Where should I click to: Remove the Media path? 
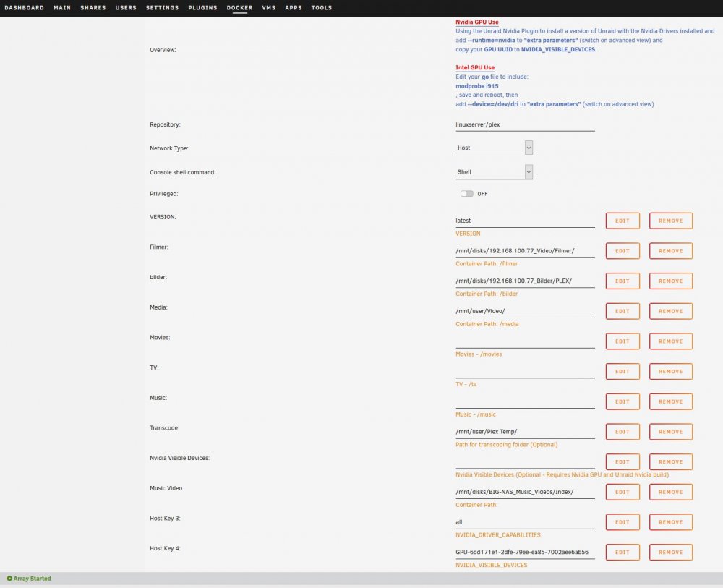[670, 311]
